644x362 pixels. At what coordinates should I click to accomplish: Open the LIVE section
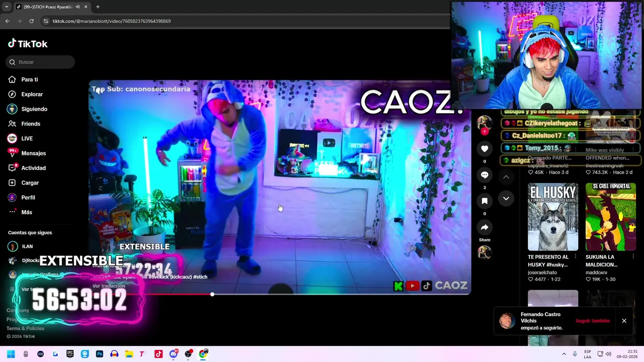[x=27, y=138]
